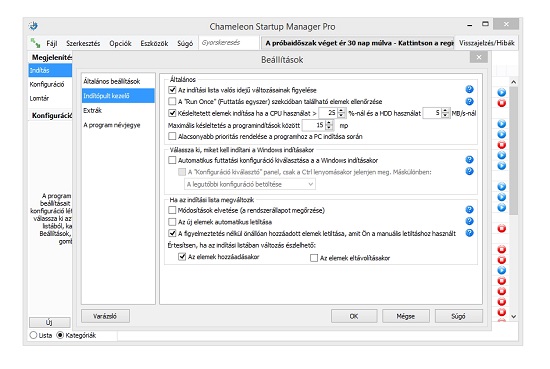
Task: Click the help icon beside "Az új elemek automatikus letiltása"
Action: pyautogui.click(x=469, y=221)
